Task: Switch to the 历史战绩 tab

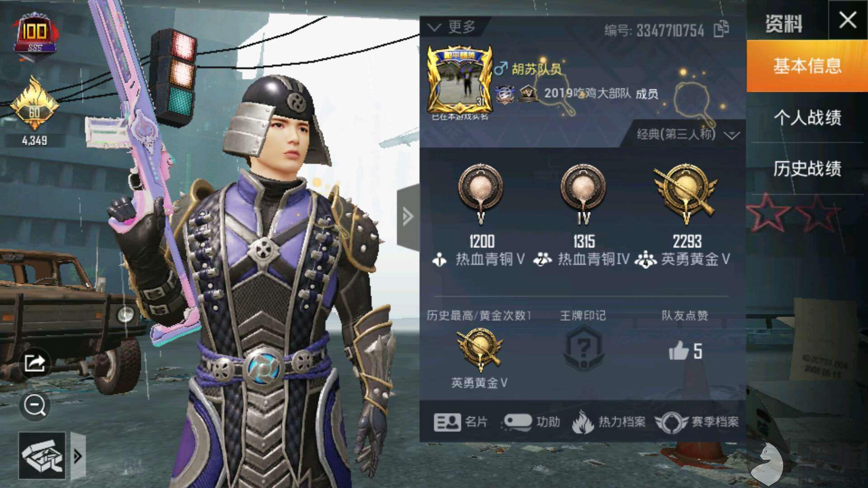Action: pos(807,169)
